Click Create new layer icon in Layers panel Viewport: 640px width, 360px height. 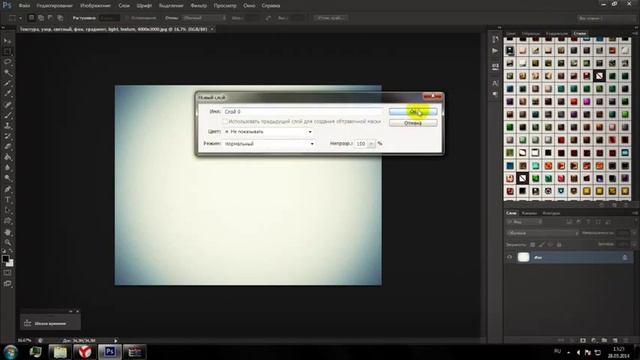point(615,340)
